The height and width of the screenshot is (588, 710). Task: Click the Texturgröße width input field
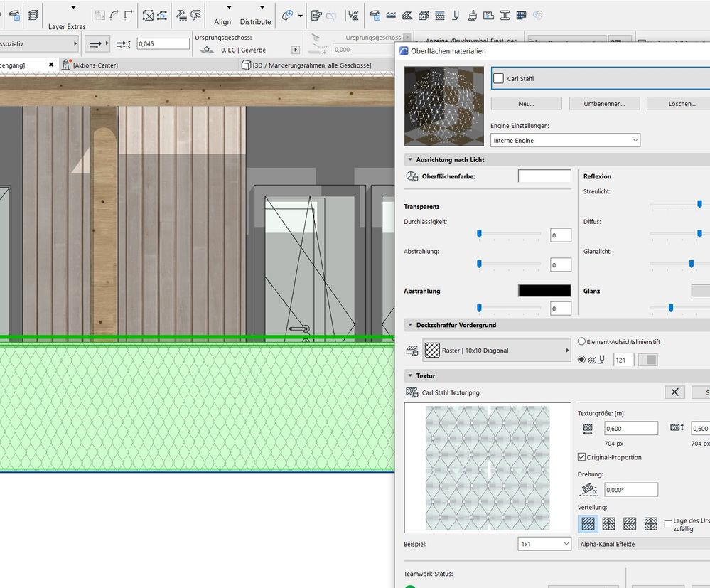pyautogui.click(x=630, y=428)
